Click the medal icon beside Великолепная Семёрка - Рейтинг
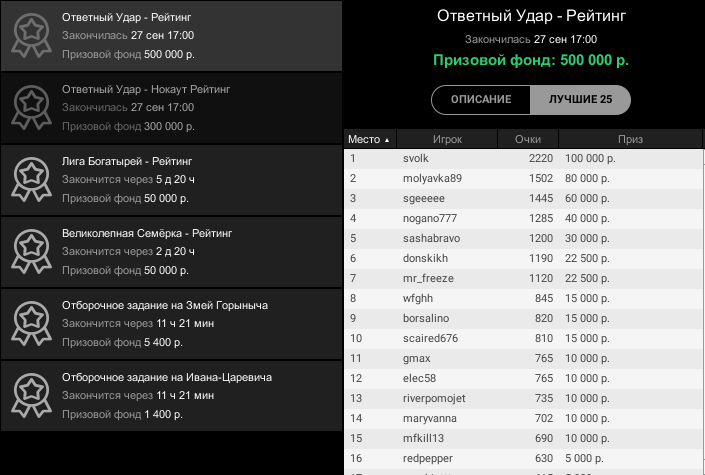This screenshot has height=475, width=705. point(31,251)
